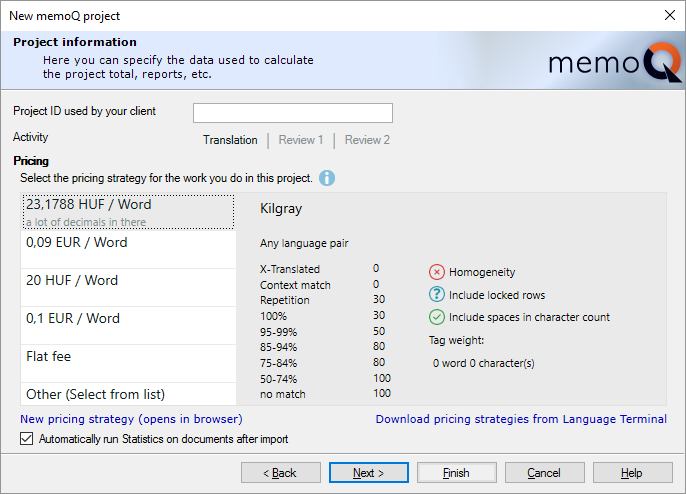Viewport: 686px width, 494px height.
Task: Open Help for this dialog
Action: point(632,473)
